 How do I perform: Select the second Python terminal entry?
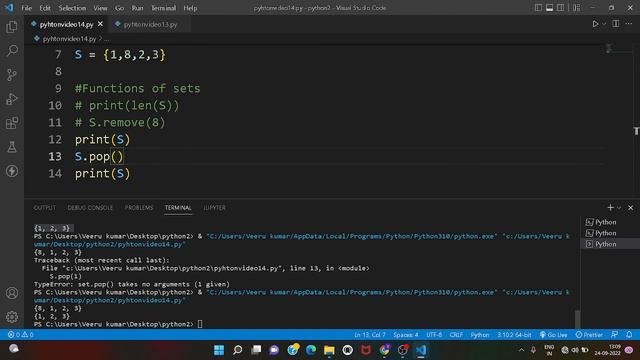coord(610,233)
